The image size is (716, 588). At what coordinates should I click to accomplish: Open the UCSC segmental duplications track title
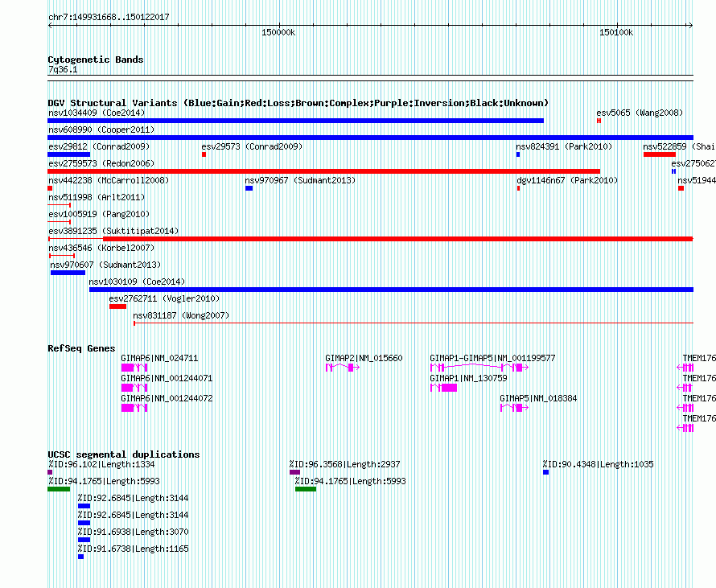click(x=124, y=454)
